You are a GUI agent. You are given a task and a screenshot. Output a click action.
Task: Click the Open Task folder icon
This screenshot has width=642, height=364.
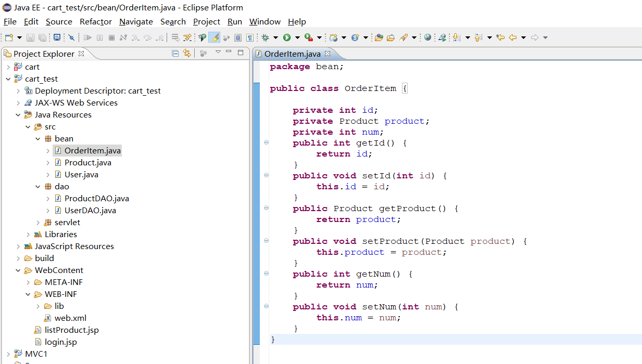[391, 37]
